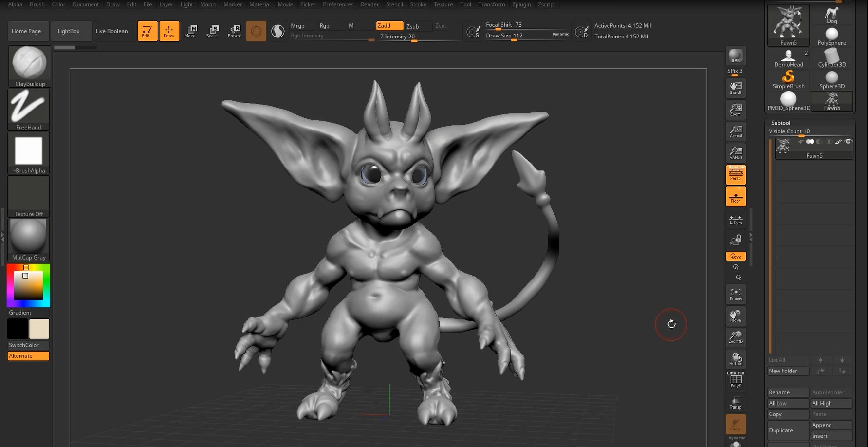This screenshot has width=868, height=447.
Task: Click the Home Page button
Action: [27, 31]
